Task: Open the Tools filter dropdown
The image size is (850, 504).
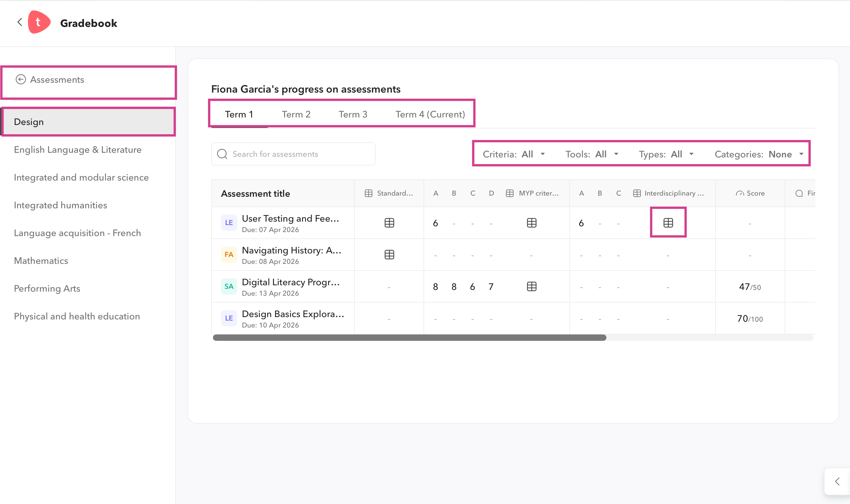Action: 592,154
